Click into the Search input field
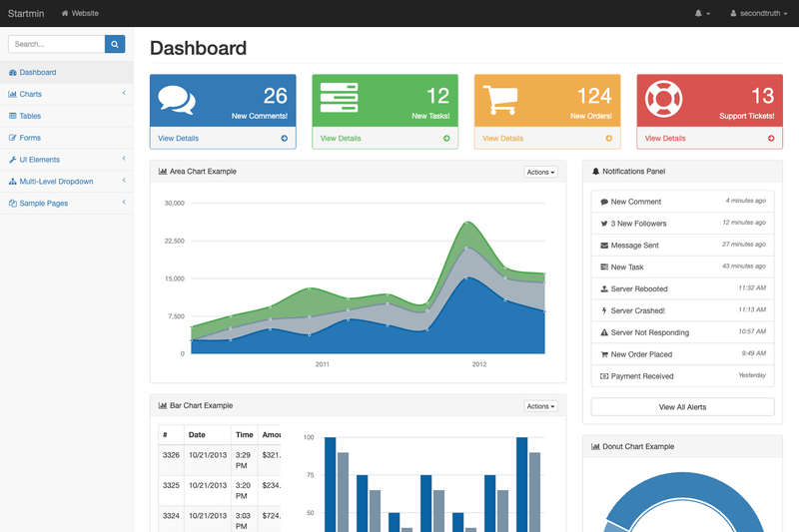Image resolution: width=799 pixels, height=532 pixels. (x=57, y=44)
